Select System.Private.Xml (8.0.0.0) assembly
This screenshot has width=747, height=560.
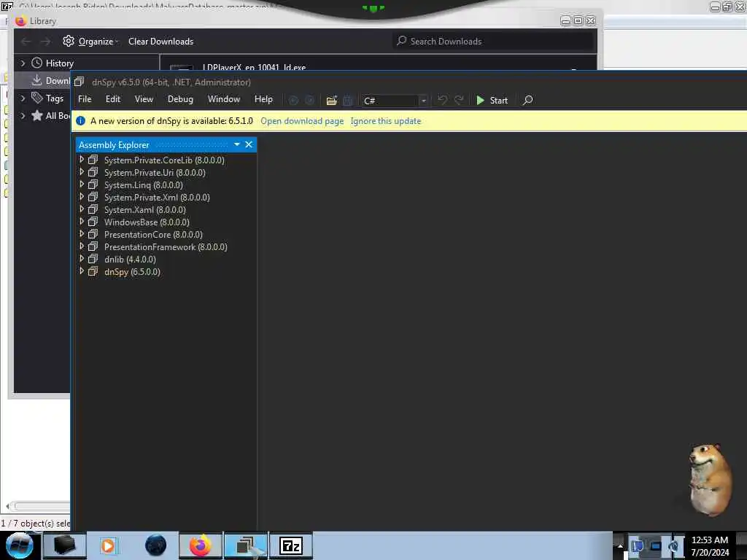tap(157, 197)
